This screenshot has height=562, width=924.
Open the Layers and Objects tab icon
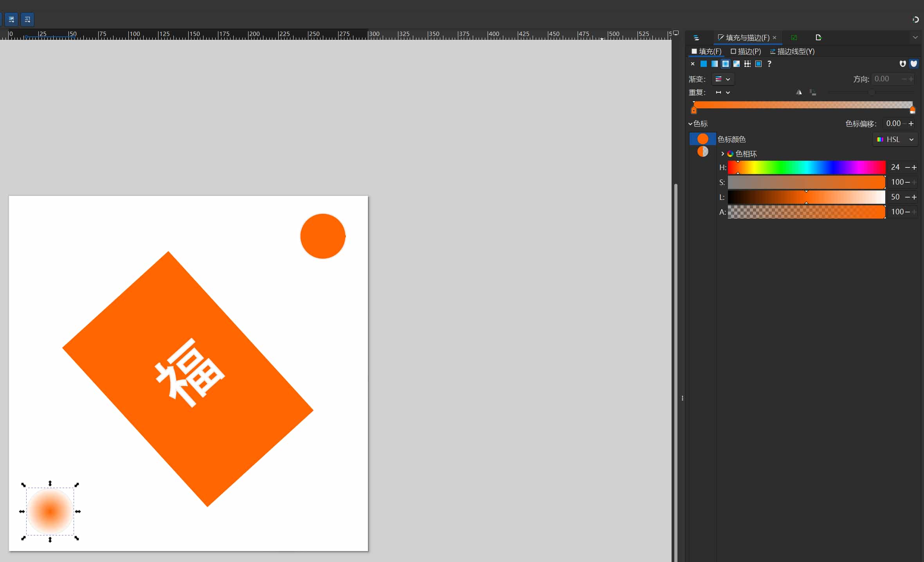pos(696,38)
